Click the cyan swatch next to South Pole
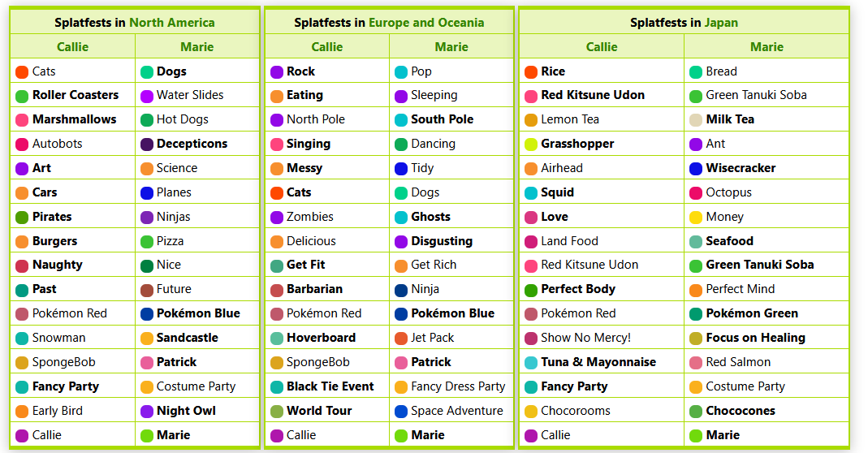This screenshot has height=453, width=868. (401, 120)
